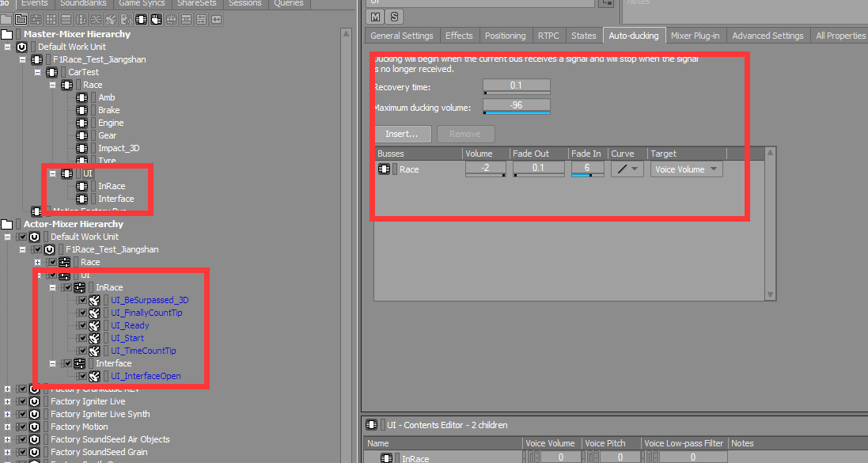
Task: Click the InRace actor-mixer icon
Action: [x=79, y=287]
